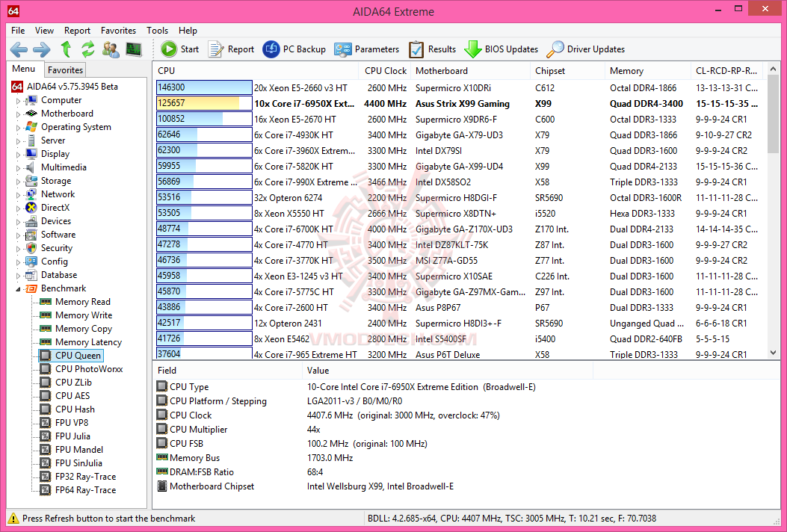Select the FP32 Ray-Trace benchmark
The image size is (787, 532).
(x=78, y=477)
